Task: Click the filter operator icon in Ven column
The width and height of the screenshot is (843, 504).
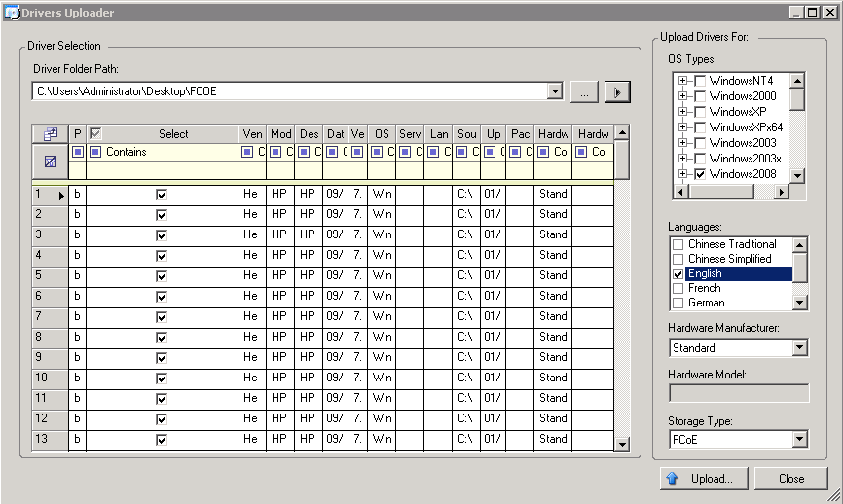Action: (x=248, y=152)
